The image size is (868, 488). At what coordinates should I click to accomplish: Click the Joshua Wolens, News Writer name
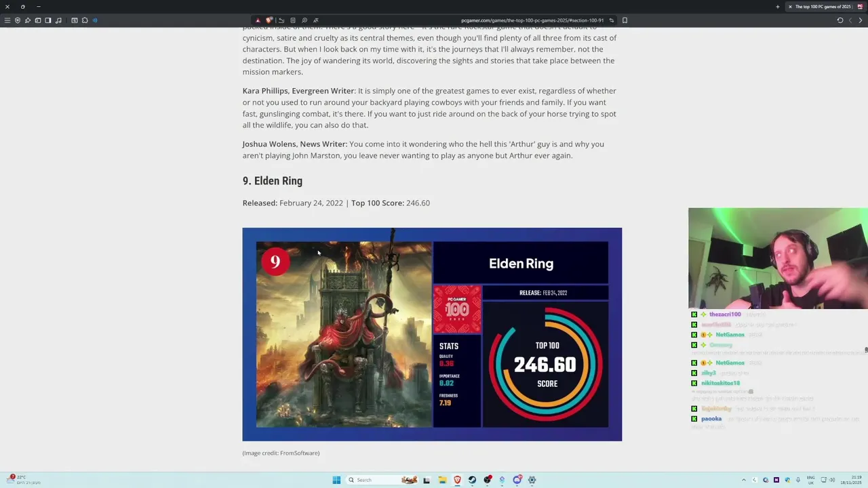(x=295, y=144)
